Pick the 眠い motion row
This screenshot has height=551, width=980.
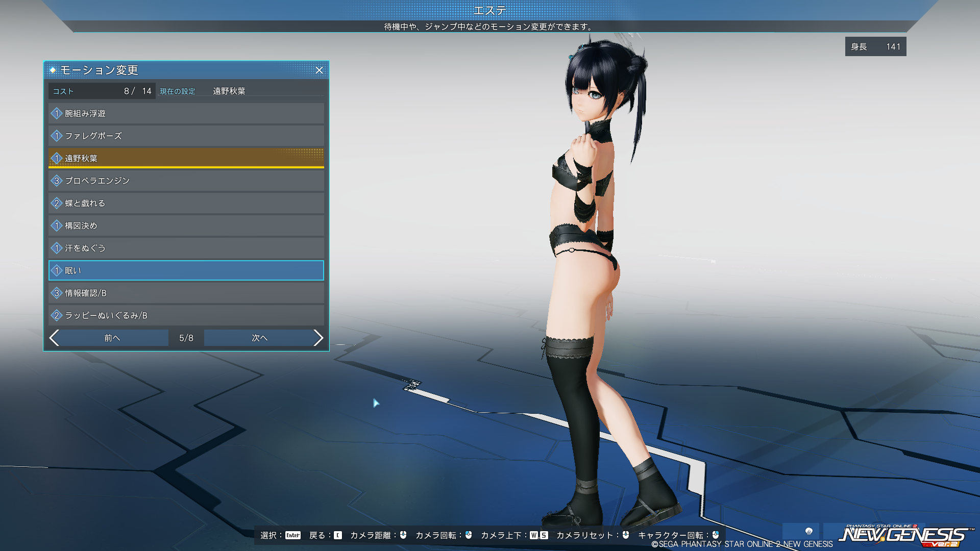coord(186,270)
